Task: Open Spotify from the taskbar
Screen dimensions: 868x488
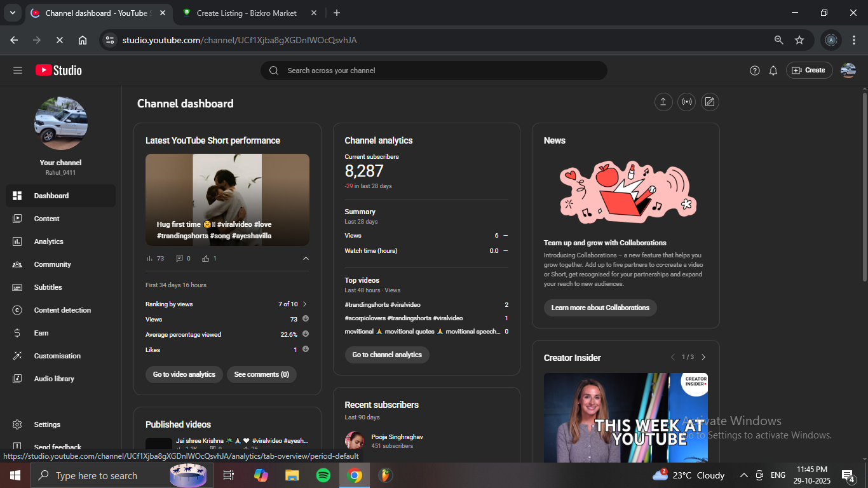Action: 323,475
